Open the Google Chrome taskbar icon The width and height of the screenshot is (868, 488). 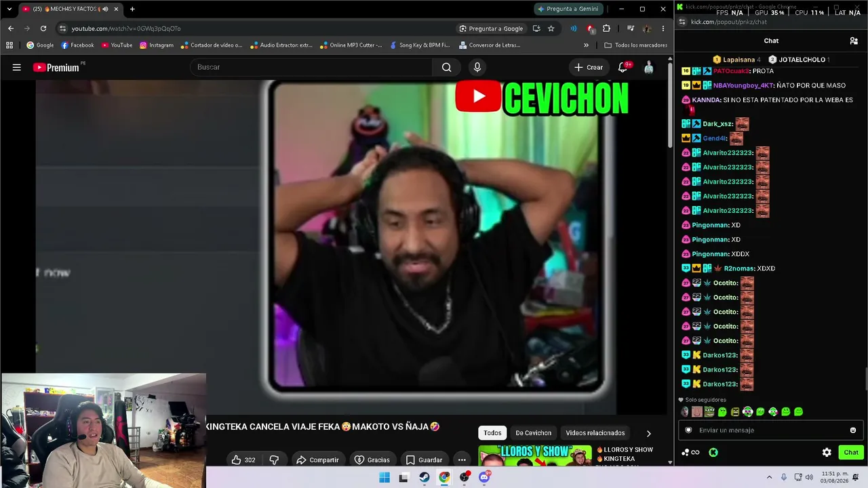click(444, 477)
